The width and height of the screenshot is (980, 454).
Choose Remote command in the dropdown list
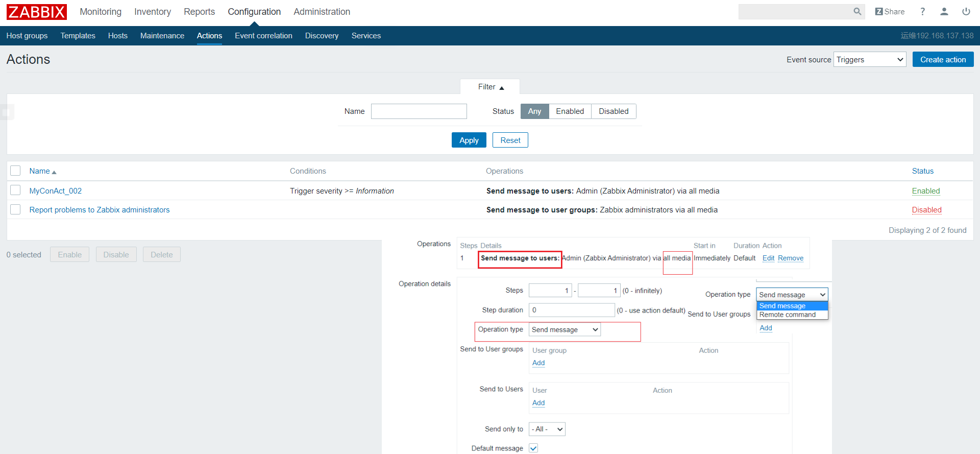coord(792,315)
